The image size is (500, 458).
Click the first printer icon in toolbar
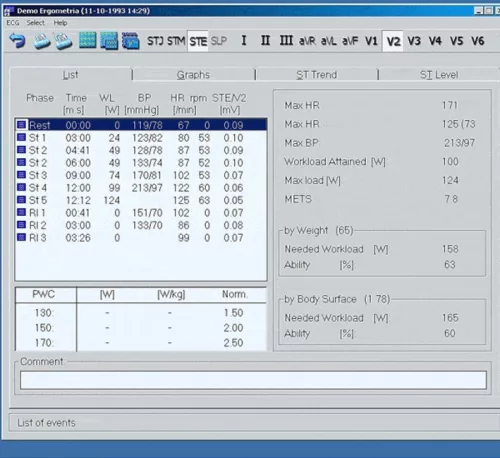pyautogui.click(x=42, y=41)
